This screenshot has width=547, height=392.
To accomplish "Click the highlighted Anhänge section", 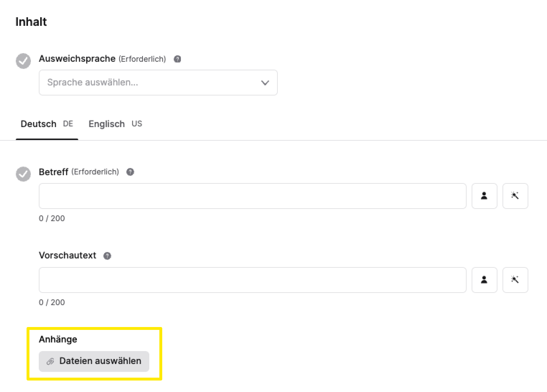I will (94, 354).
